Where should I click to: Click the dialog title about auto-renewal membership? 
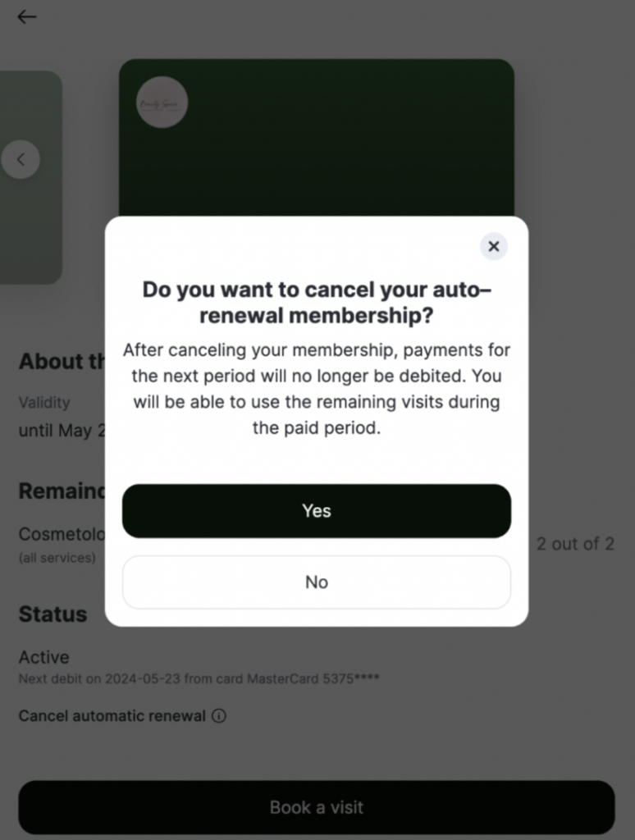317,302
